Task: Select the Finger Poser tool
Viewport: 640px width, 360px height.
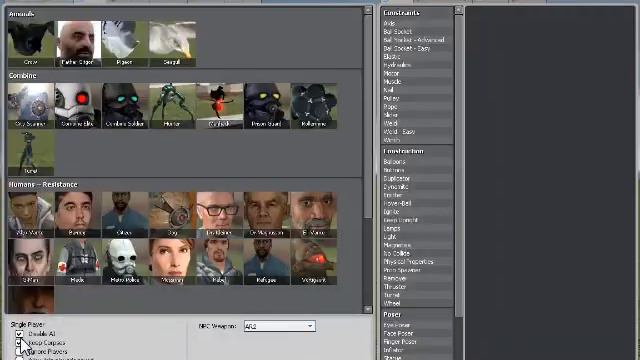Action: [x=417, y=342]
